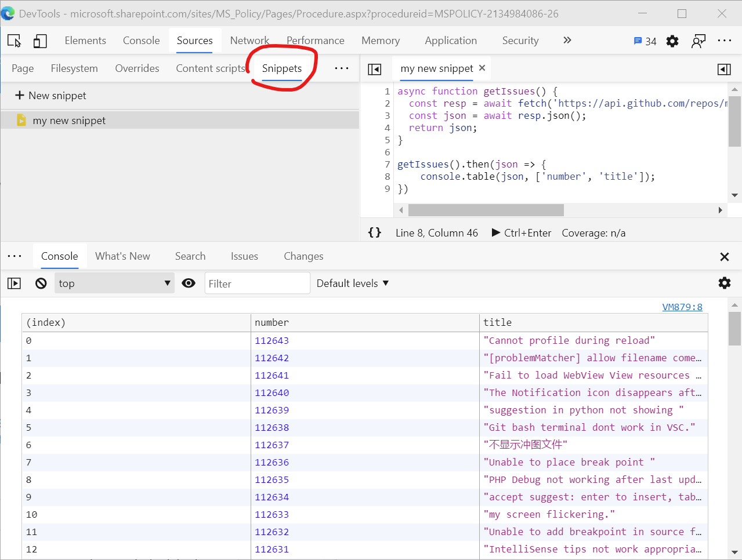Viewport: 742px width, 560px height.
Task: Create a live expression with eye icon
Action: click(x=189, y=283)
